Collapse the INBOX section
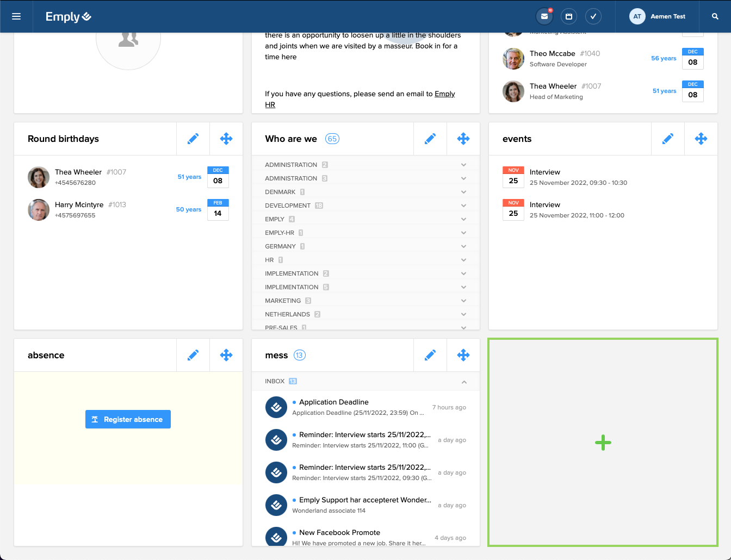 pos(463,382)
